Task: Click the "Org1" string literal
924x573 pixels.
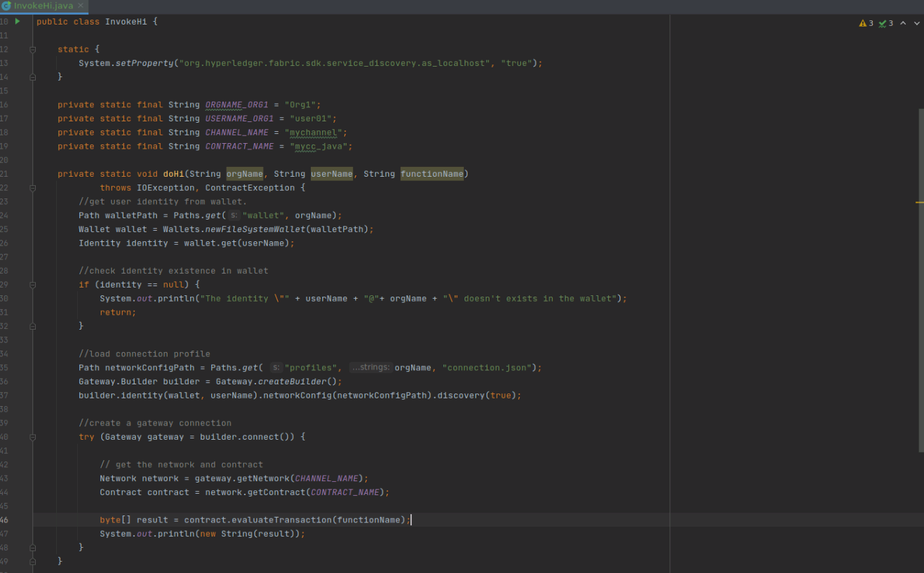Action: pyautogui.click(x=300, y=105)
